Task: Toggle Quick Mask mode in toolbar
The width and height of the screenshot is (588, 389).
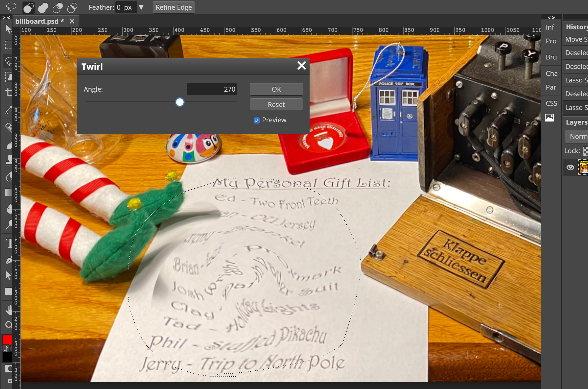Action: 8,369
